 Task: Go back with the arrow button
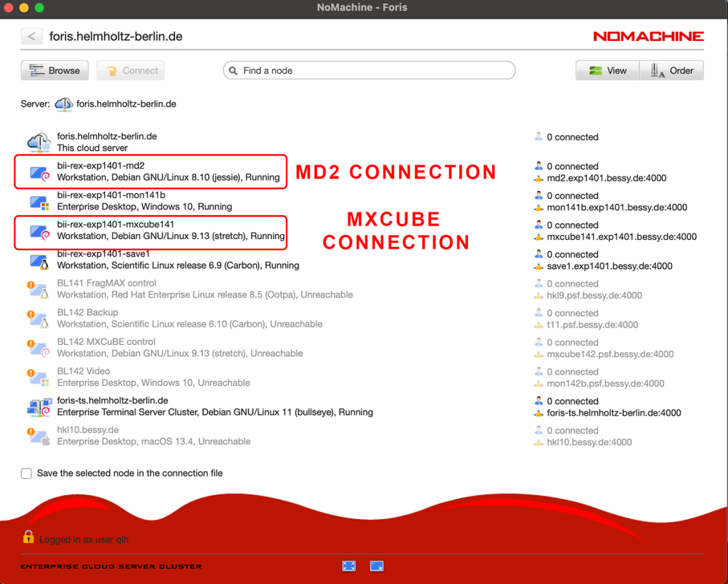pyautogui.click(x=32, y=36)
